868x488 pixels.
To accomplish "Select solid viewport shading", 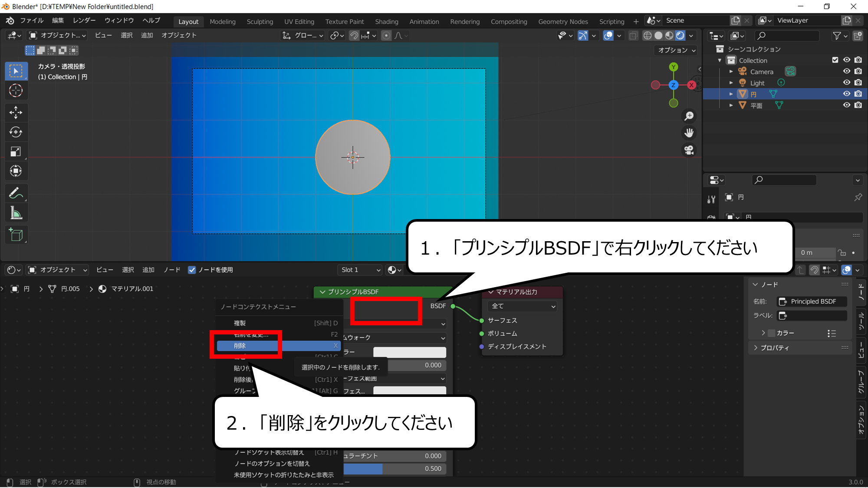I will click(x=658, y=36).
